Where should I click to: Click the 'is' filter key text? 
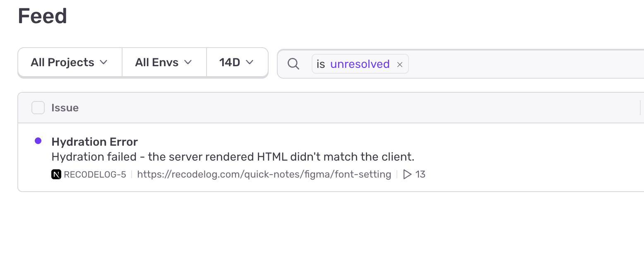click(x=321, y=64)
